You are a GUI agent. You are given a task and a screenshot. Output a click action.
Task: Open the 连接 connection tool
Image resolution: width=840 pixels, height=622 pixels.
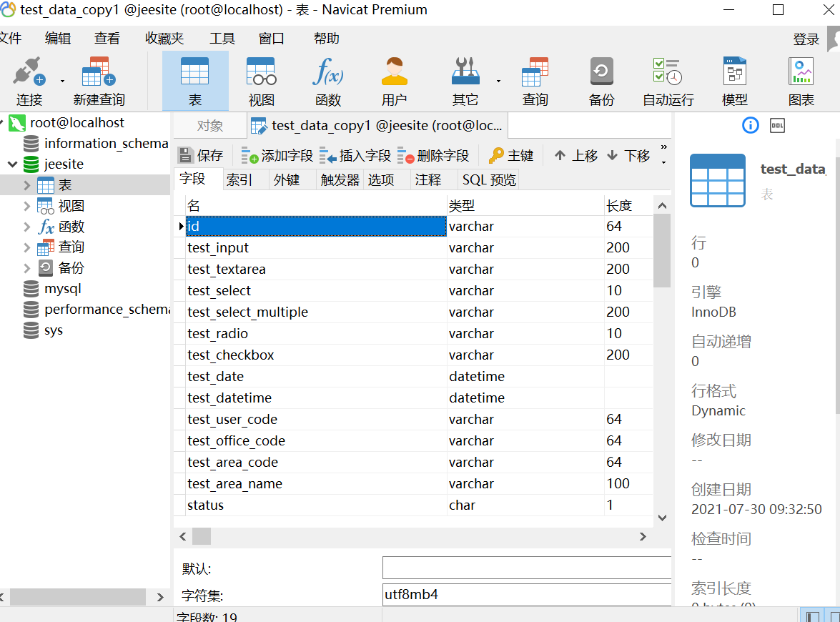pyautogui.click(x=29, y=82)
